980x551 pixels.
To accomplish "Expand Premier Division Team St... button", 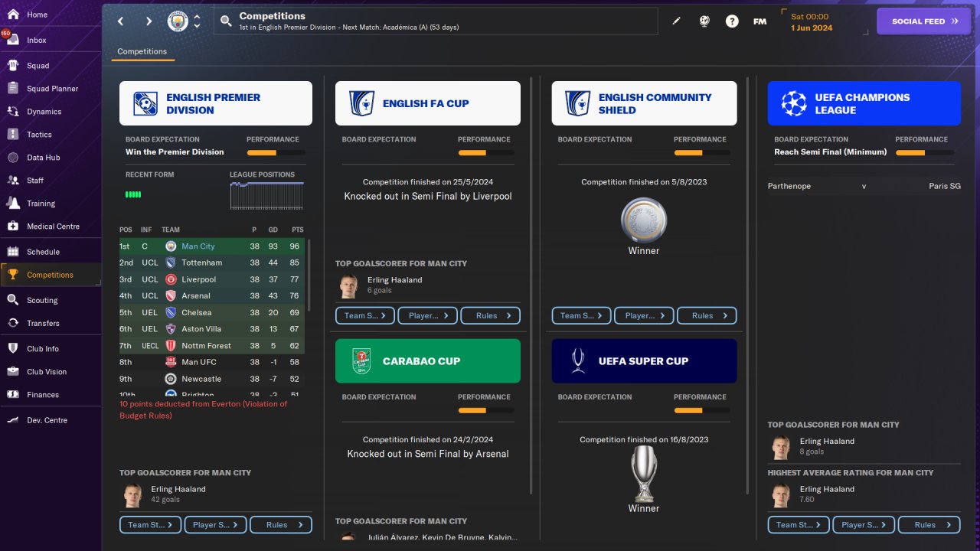I will coord(150,525).
